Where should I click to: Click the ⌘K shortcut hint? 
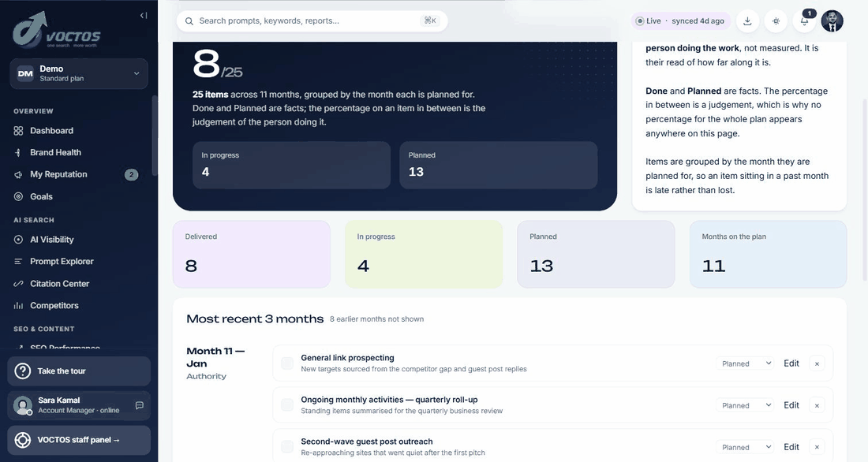pyautogui.click(x=430, y=20)
